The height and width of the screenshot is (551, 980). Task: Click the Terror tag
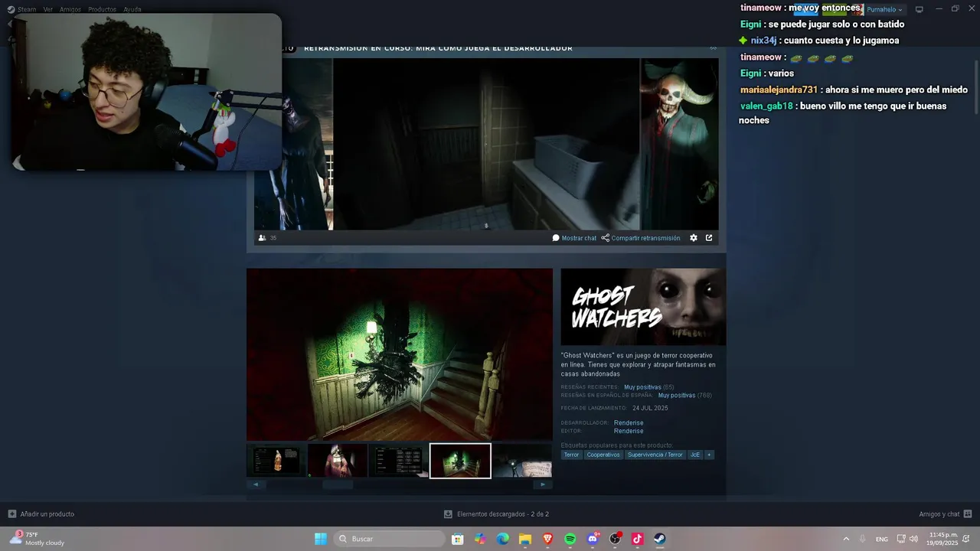[x=572, y=455]
